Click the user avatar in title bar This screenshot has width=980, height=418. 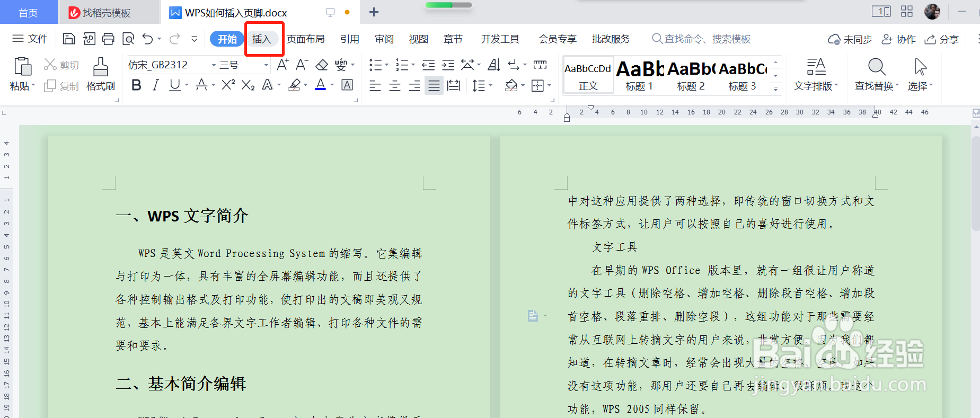(x=932, y=11)
